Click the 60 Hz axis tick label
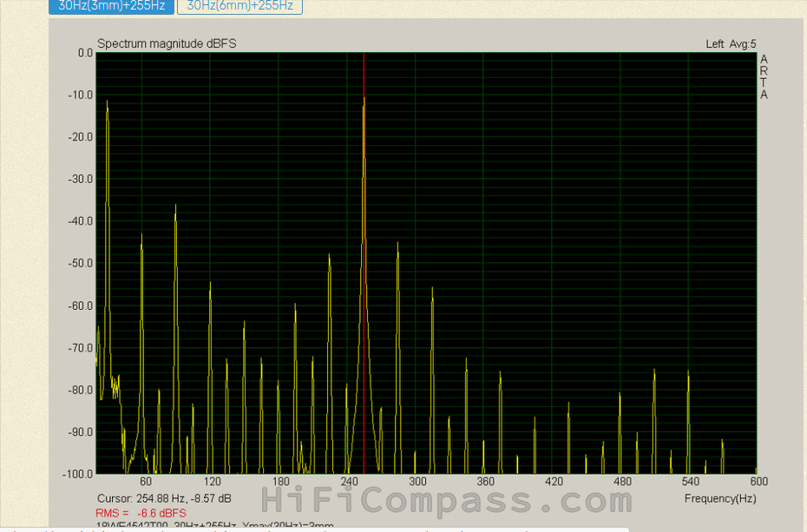The width and height of the screenshot is (807, 532). click(x=146, y=482)
